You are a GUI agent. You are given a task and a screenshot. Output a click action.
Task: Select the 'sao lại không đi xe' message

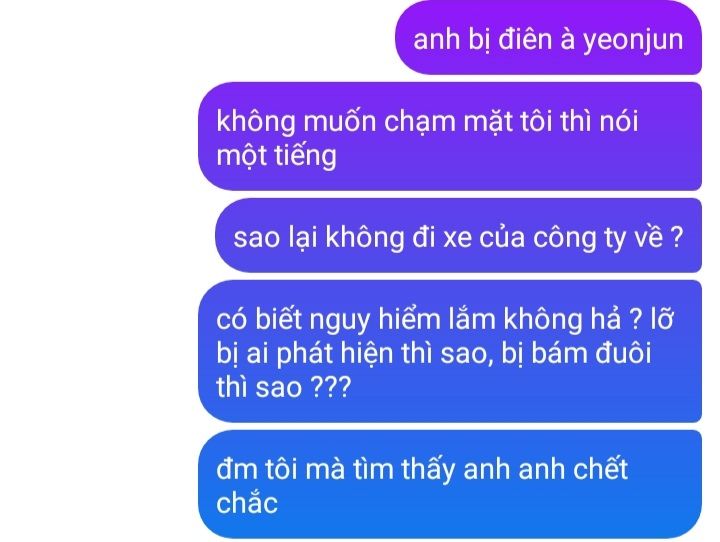coord(458,236)
